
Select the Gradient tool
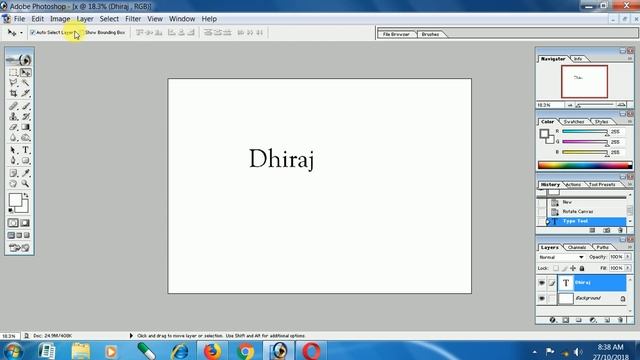click(x=26, y=127)
